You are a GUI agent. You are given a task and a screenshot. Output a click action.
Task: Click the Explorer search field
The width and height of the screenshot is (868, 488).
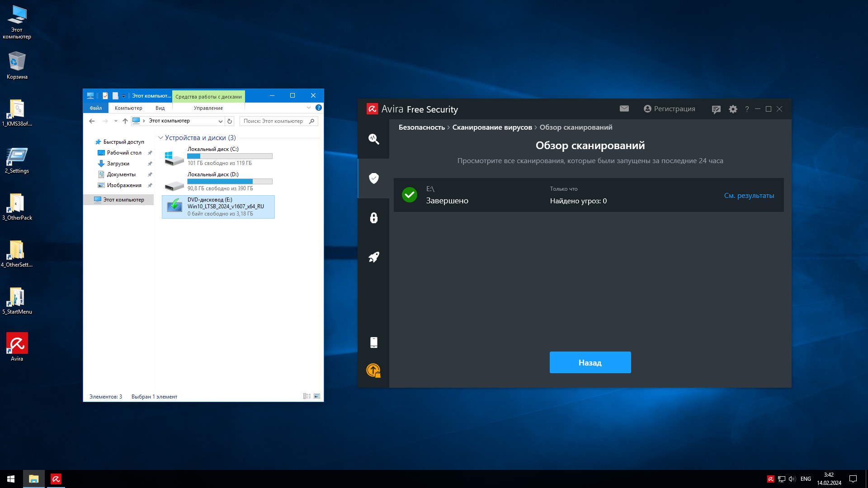(x=274, y=121)
